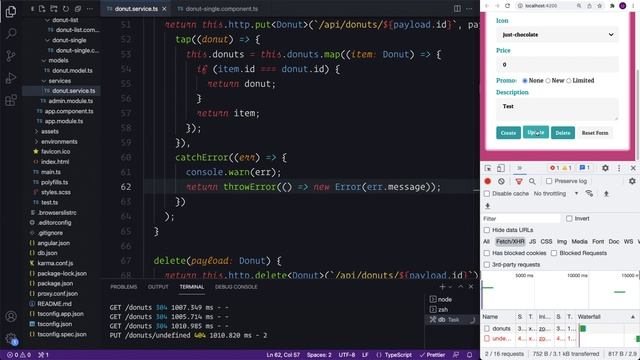Open the Extensions view
The height and width of the screenshot is (360, 640).
click(x=11, y=100)
